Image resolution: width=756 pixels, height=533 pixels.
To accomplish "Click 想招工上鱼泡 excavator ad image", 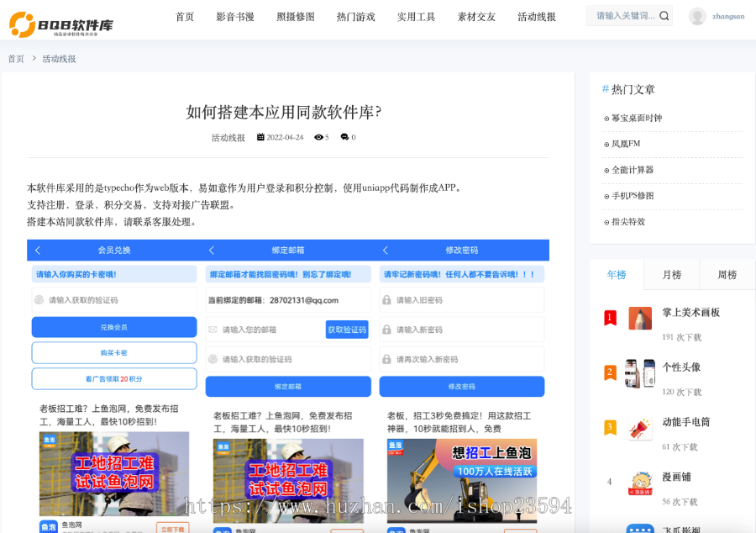I will point(462,480).
